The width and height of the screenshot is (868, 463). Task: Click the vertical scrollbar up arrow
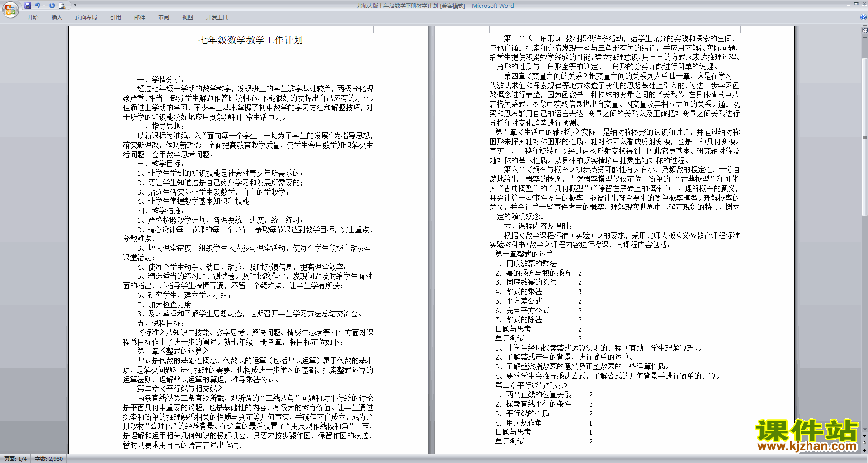click(x=865, y=37)
